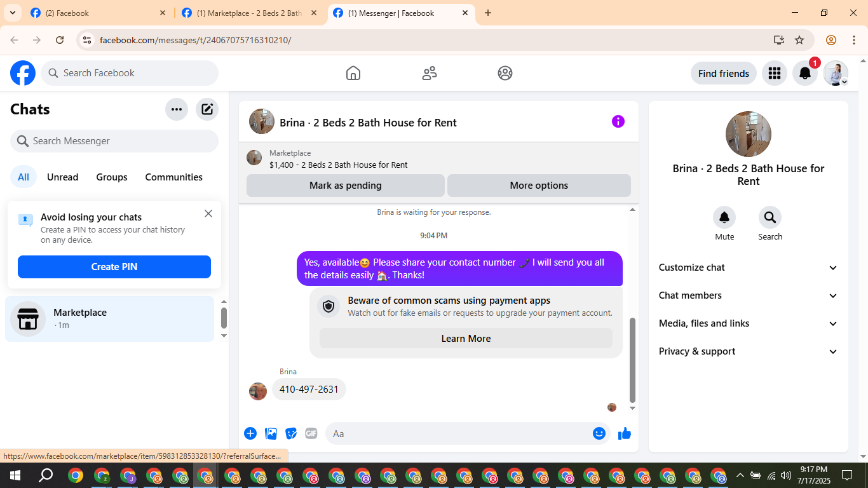Open the Friends icon in top navigation
The image size is (868, 488).
430,73
